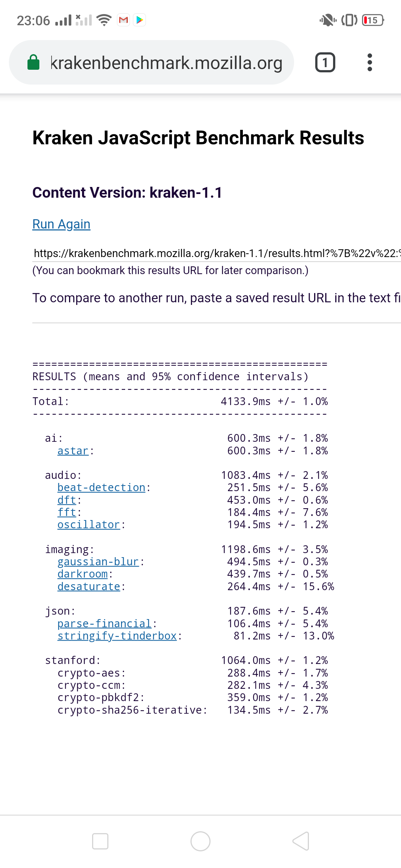Open the gaussian-blur test link
Viewport: 401px width, 868px height.
point(98,562)
